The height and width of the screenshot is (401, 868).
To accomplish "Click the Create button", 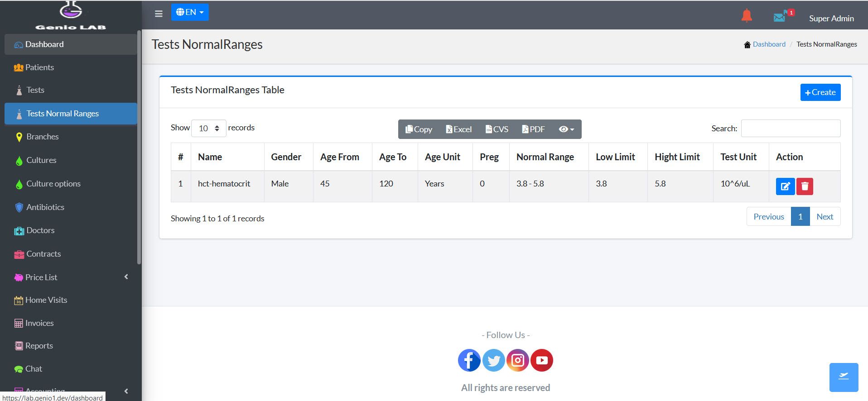I will 820,92.
